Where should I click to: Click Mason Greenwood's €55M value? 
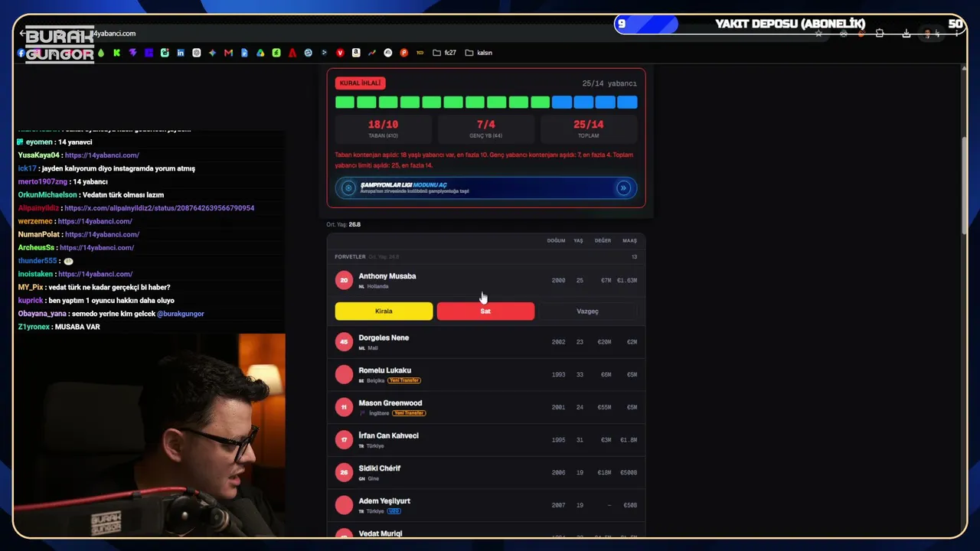click(x=604, y=407)
